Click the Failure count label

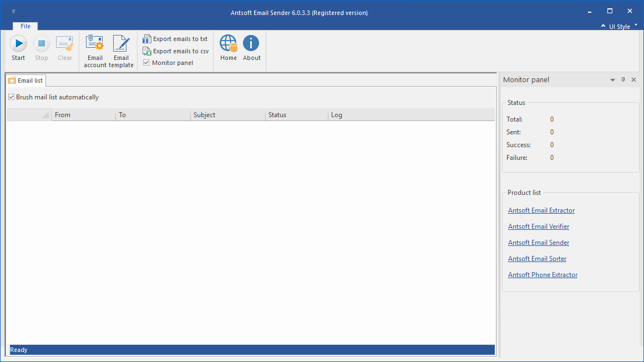[516, 157]
